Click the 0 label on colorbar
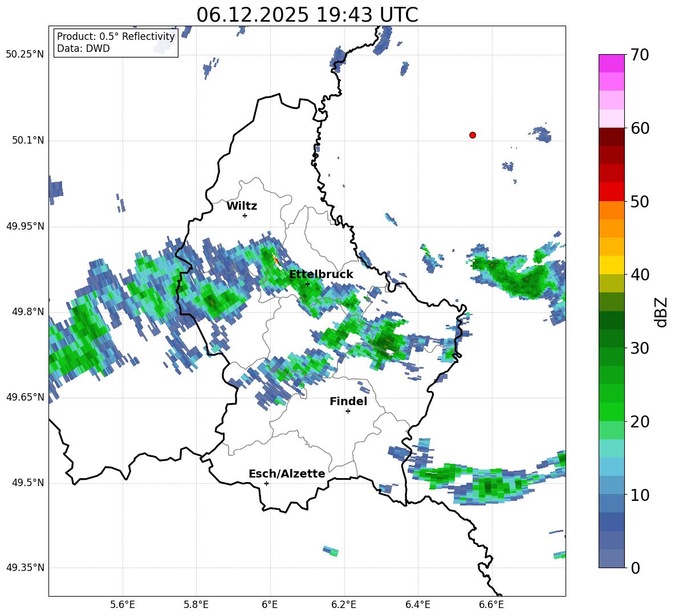 tap(635, 568)
